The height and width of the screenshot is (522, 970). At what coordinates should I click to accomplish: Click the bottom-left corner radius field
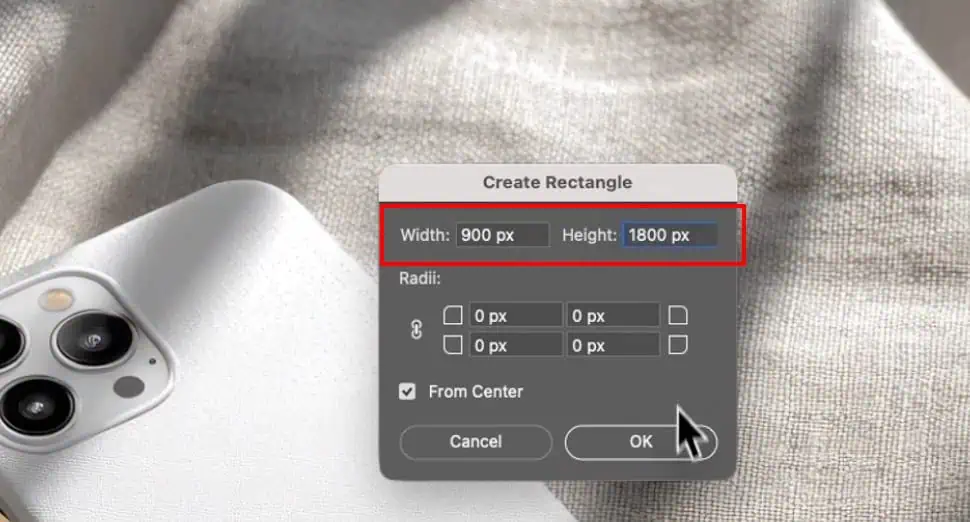(516, 345)
